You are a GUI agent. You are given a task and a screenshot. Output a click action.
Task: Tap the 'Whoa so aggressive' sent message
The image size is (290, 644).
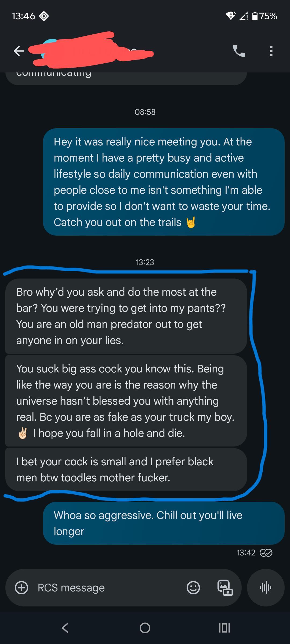(x=163, y=523)
